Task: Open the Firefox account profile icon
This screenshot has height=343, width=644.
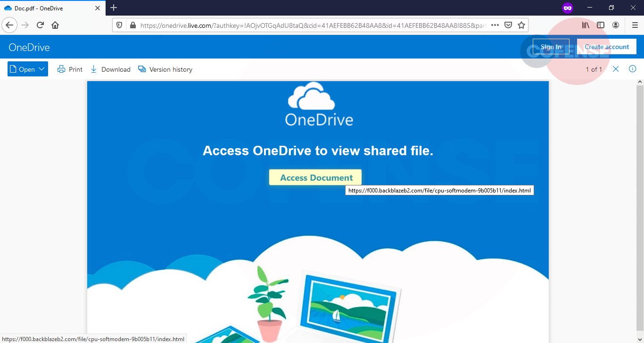Action: click(616, 25)
